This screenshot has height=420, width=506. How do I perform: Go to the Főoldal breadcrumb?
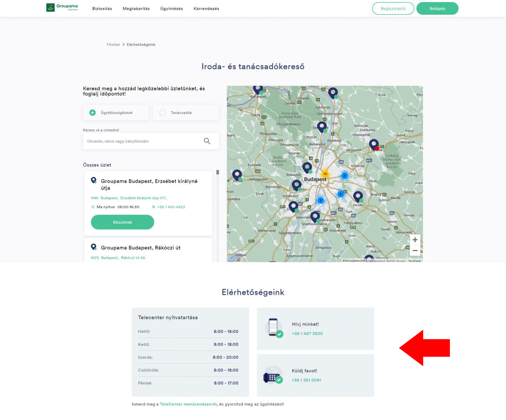coord(113,44)
